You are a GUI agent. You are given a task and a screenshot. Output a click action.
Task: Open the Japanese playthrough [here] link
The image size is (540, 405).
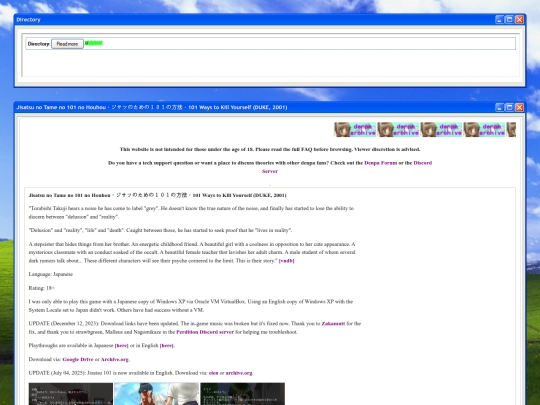[121, 346]
